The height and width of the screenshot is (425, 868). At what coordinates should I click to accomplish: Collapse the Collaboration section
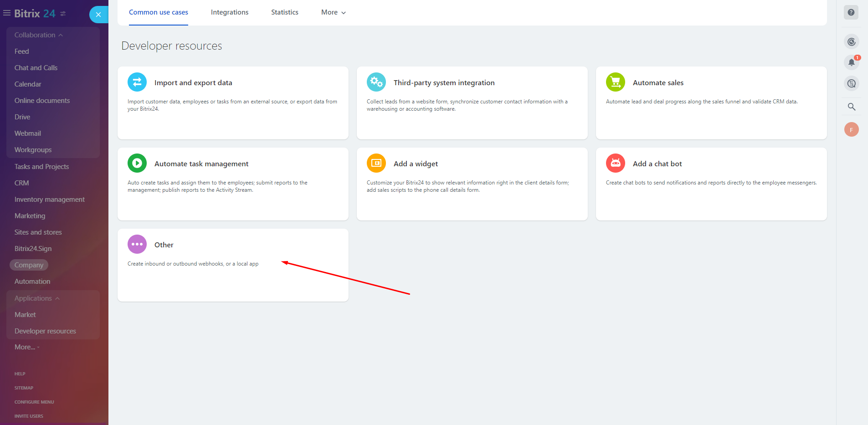pos(39,35)
